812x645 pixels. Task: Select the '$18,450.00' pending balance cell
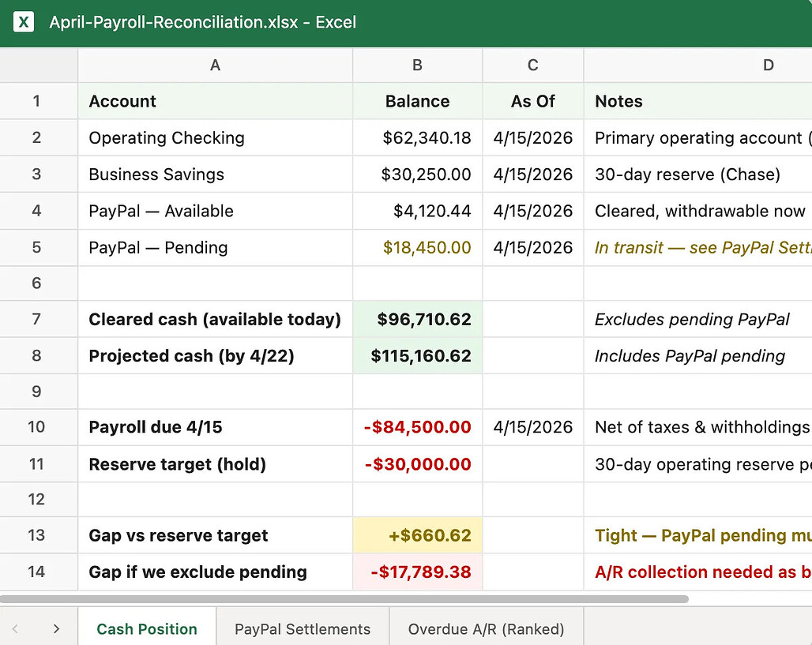(x=417, y=247)
